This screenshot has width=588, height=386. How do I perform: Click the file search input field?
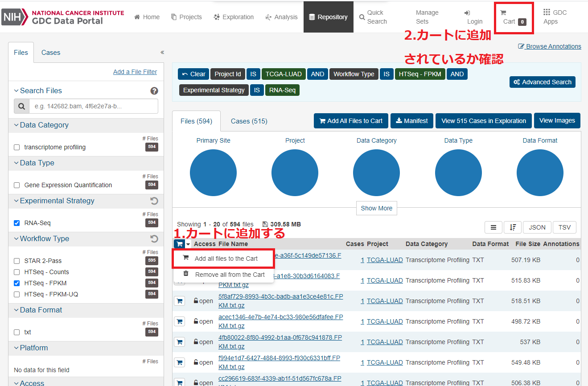click(94, 106)
